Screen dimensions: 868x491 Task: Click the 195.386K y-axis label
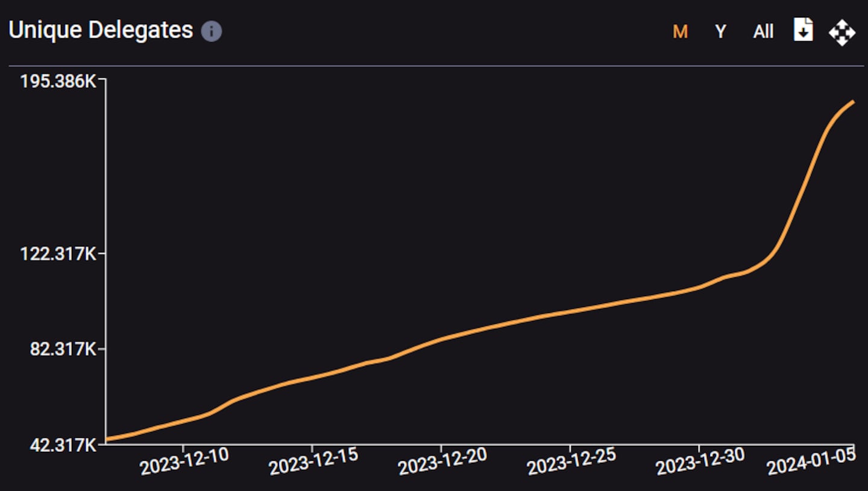pos(58,81)
